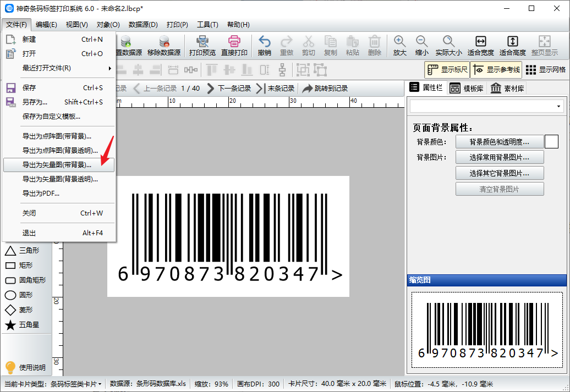Go to the next record
Image resolution: width=570 pixels, height=392 pixels.
click(229, 89)
